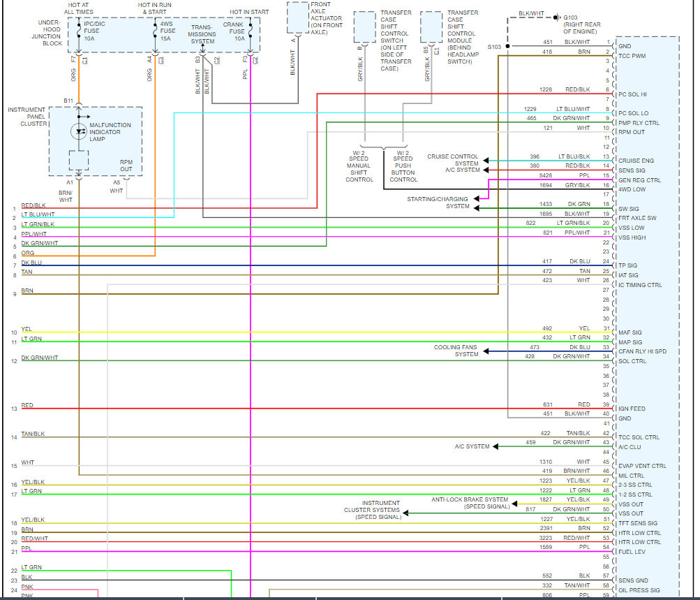Click the malfunction indicator lamp LED symbol

(79, 131)
